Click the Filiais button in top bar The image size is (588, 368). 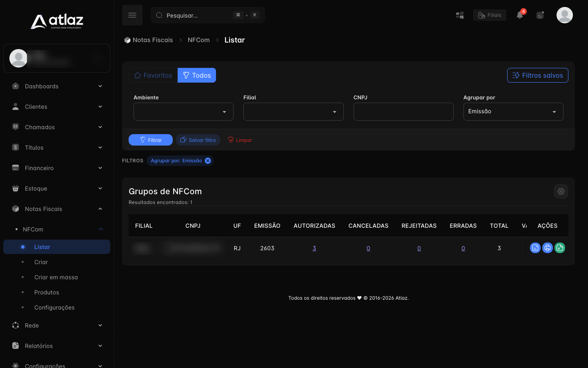490,15
